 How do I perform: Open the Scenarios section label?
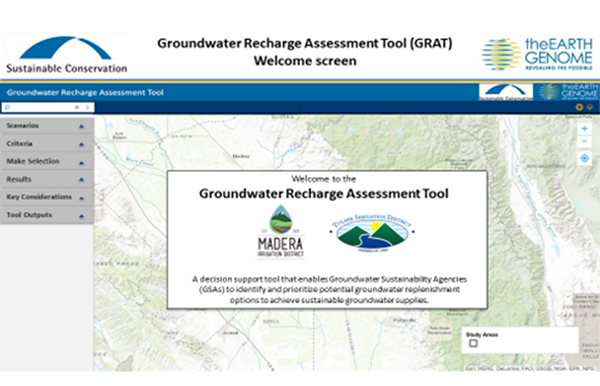point(23,125)
